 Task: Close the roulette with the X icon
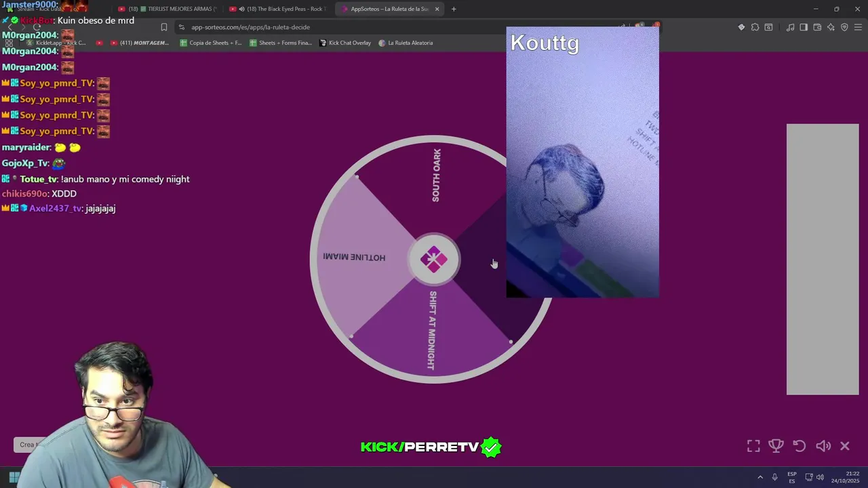[845, 446]
